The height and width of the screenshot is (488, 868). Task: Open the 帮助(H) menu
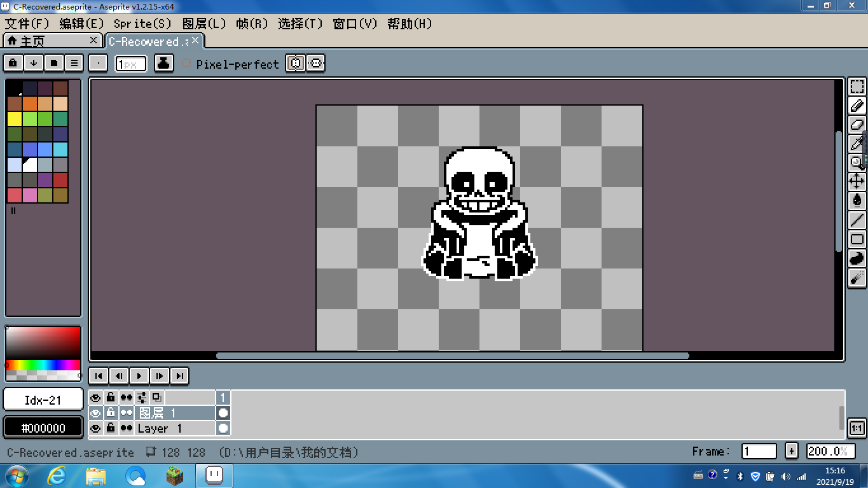[x=410, y=24]
